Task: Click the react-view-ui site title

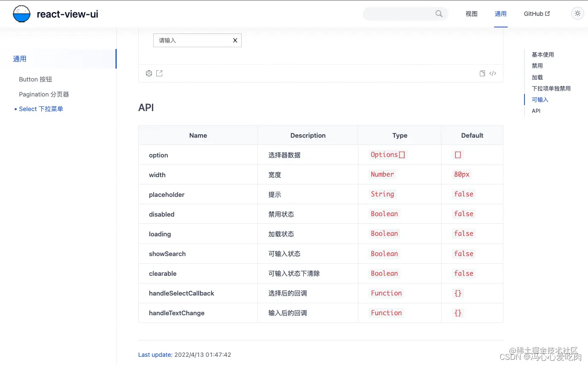Action: click(67, 14)
